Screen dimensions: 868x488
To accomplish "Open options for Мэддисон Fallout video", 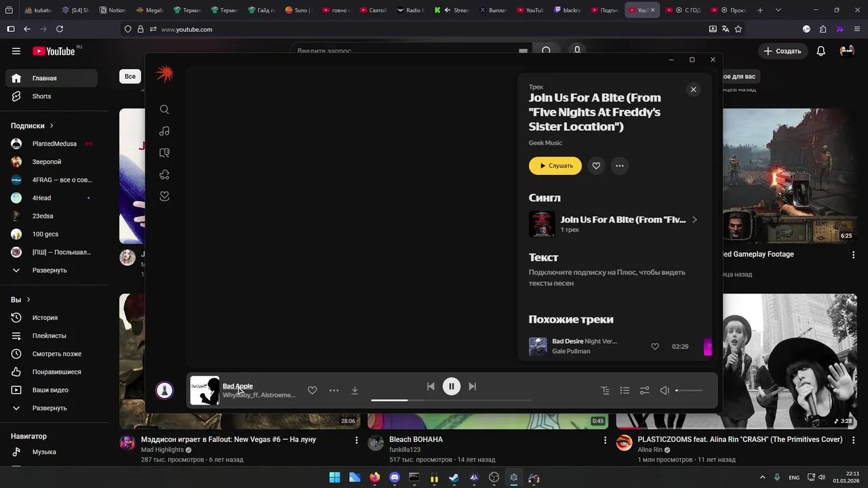I will point(357,440).
